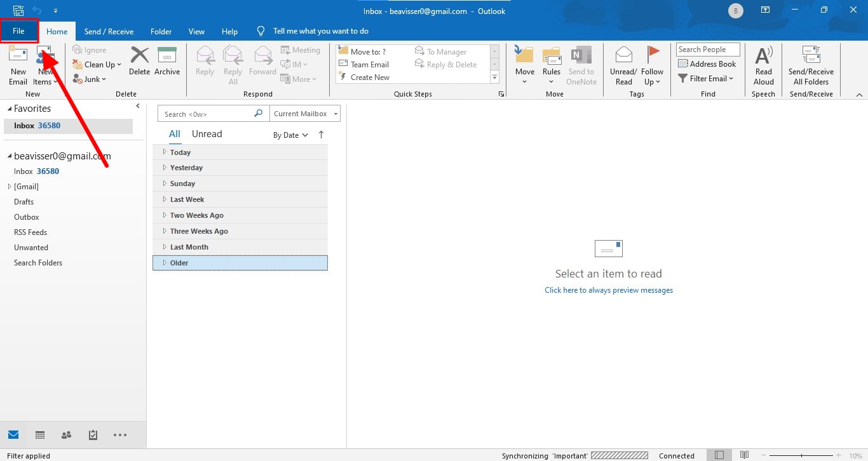
Task: Open the More respond dropdown
Action: [x=299, y=79]
